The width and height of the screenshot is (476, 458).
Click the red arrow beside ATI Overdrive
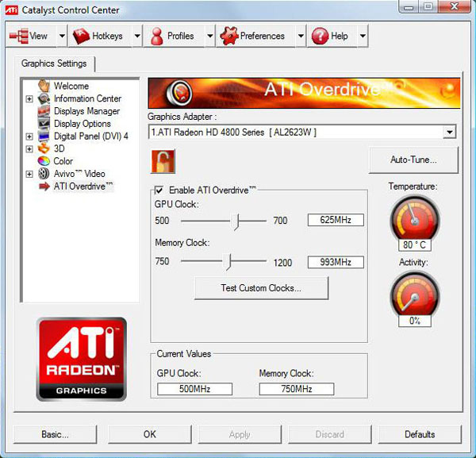(44, 187)
